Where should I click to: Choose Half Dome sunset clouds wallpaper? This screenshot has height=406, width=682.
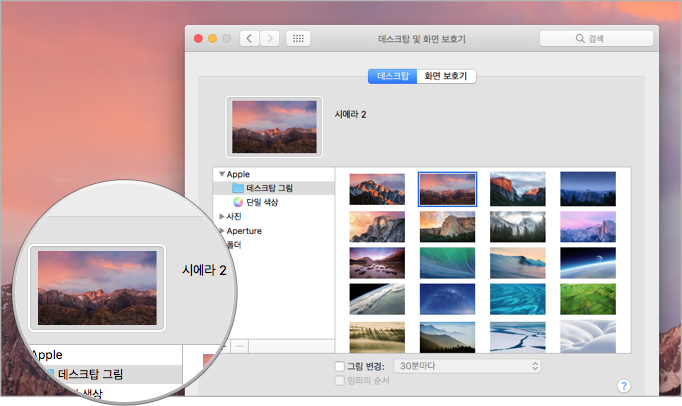[x=377, y=227]
